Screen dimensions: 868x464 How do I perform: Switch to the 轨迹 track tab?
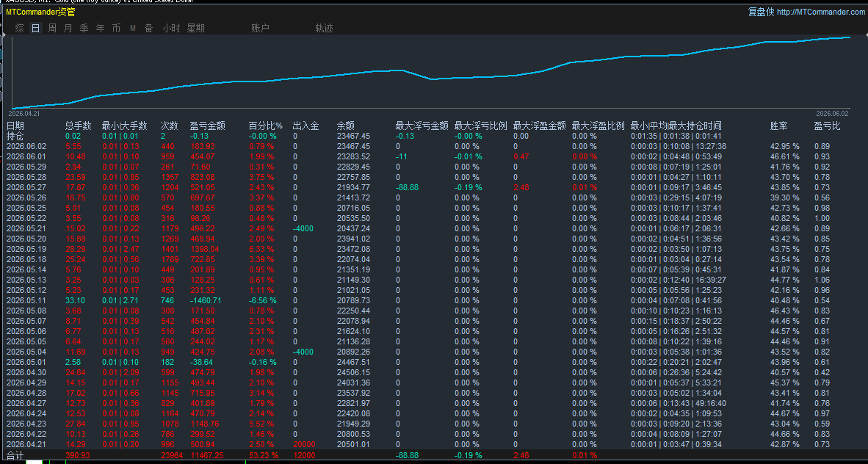(x=325, y=28)
